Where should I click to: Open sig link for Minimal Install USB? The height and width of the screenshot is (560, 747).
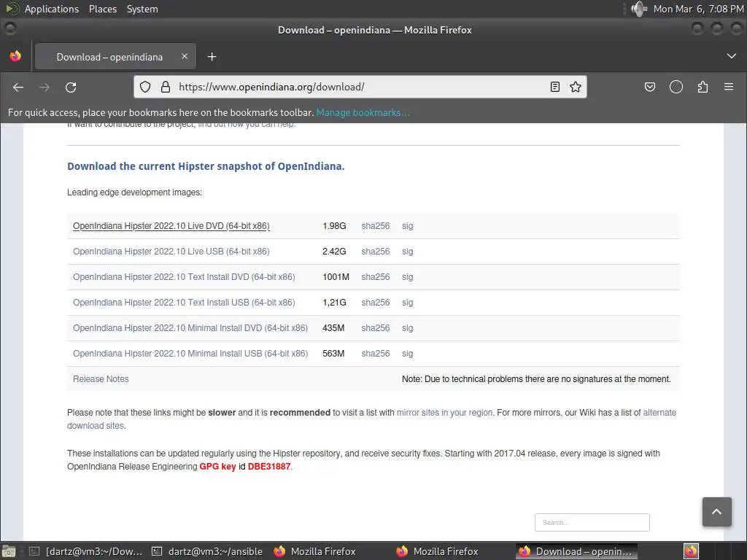click(x=407, y=354)
